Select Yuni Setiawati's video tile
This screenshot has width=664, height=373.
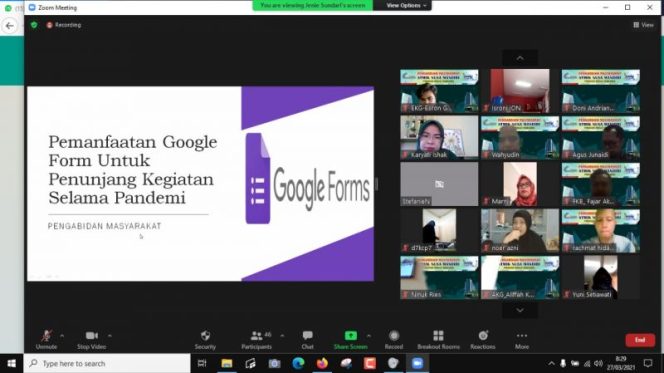[x=600, y=277]
